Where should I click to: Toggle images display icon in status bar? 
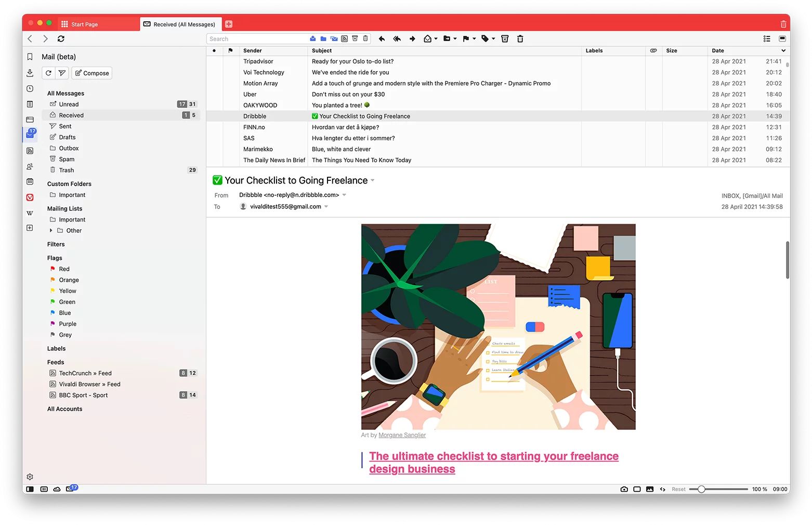(650, 489)
